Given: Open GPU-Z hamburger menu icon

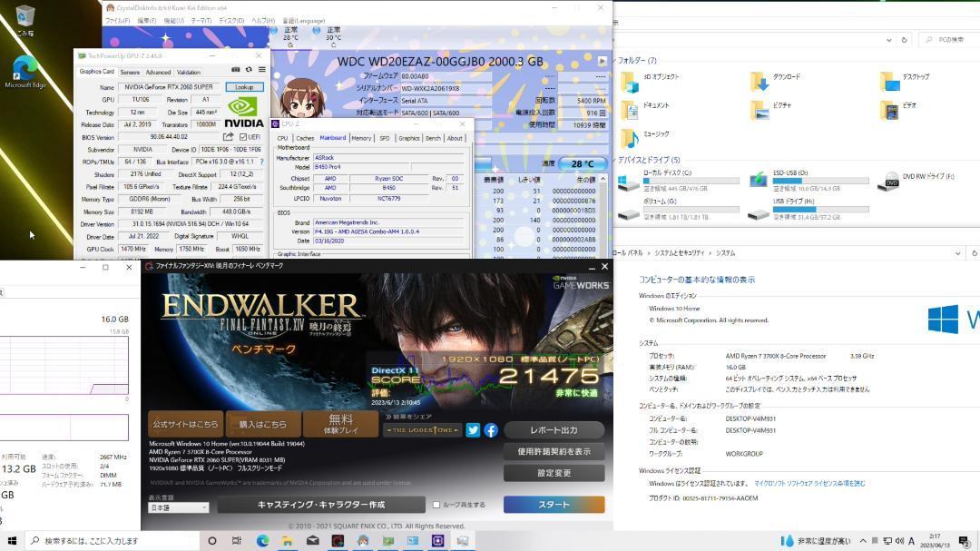Looking at the screenshot, I should [x=262, y=70].
